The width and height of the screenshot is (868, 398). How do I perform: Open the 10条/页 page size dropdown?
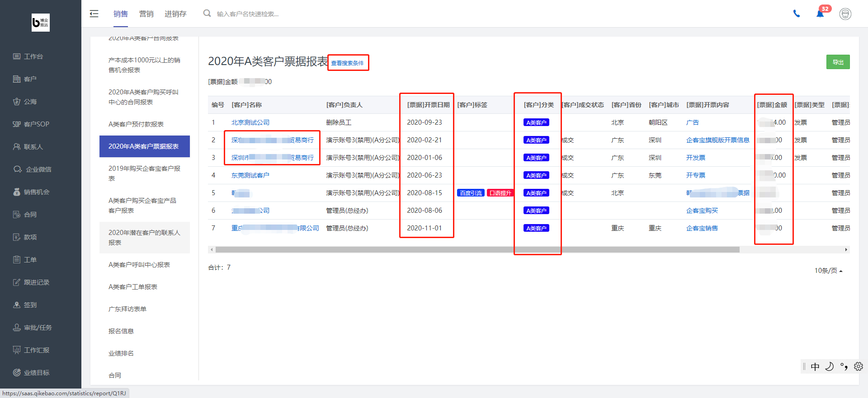click(x=828, y=271)
